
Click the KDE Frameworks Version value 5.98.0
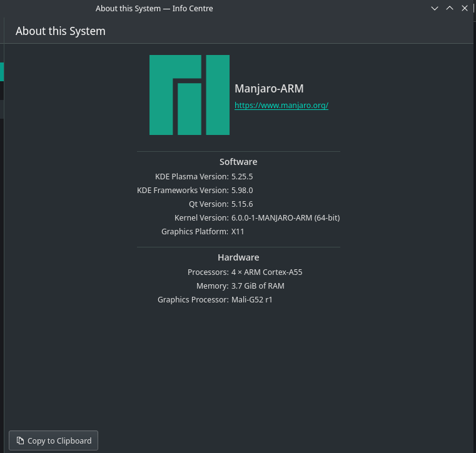coord(242,191)
